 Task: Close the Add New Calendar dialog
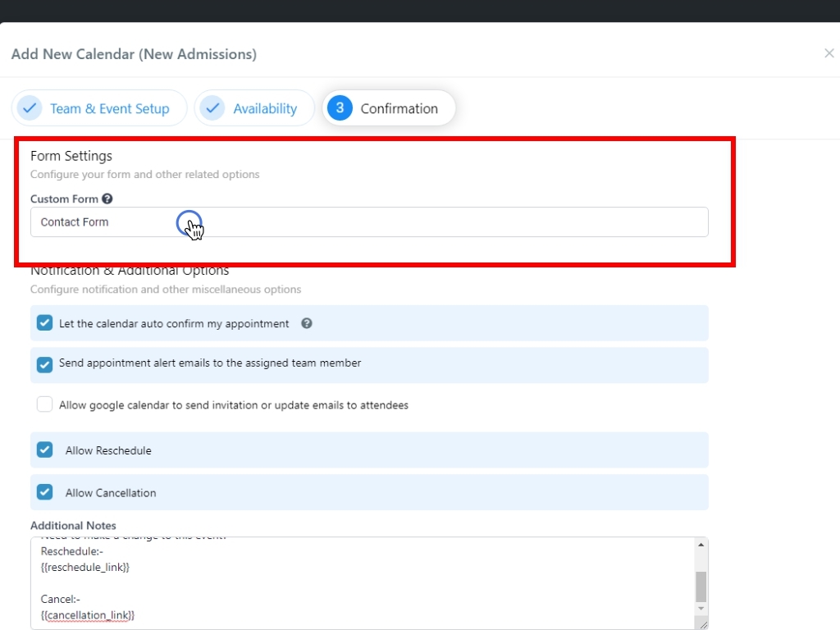click(x=829, y=53)
